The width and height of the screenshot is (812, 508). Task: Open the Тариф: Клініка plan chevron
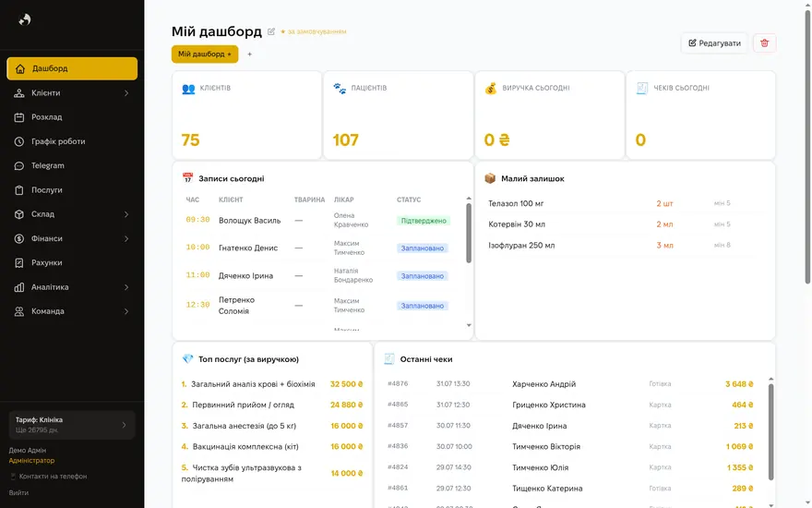tap(124, 425)
